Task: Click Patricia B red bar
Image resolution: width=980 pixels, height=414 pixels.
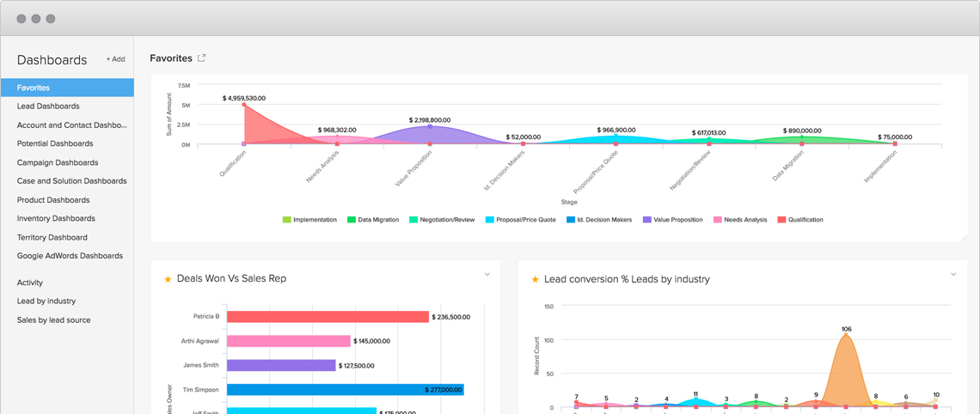Action: pyautogui.click(x=328, y=317)
